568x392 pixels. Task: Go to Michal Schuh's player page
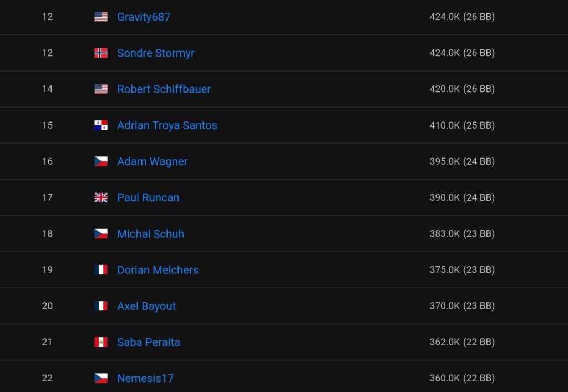(x=151, y=234)
